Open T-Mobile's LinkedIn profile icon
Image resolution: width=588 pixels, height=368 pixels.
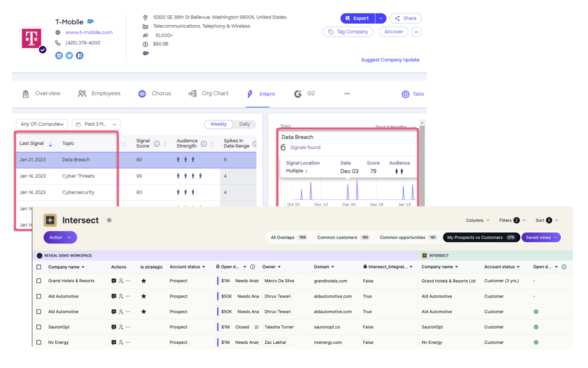(59, 56)
